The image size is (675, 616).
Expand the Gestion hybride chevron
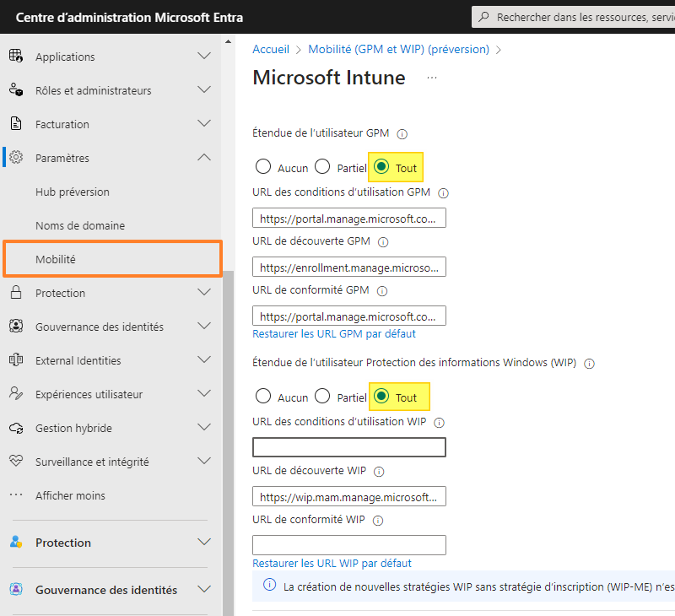[x=203, y=428]
